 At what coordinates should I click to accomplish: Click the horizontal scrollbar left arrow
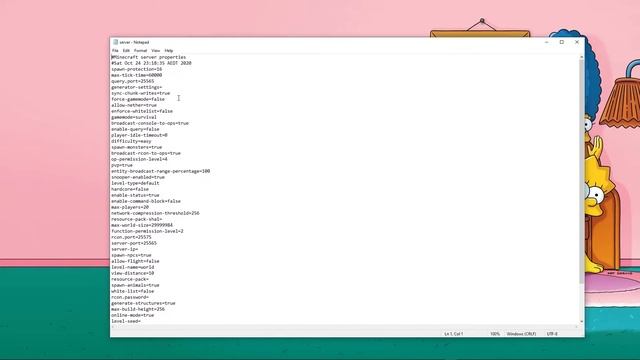(113, 327)
